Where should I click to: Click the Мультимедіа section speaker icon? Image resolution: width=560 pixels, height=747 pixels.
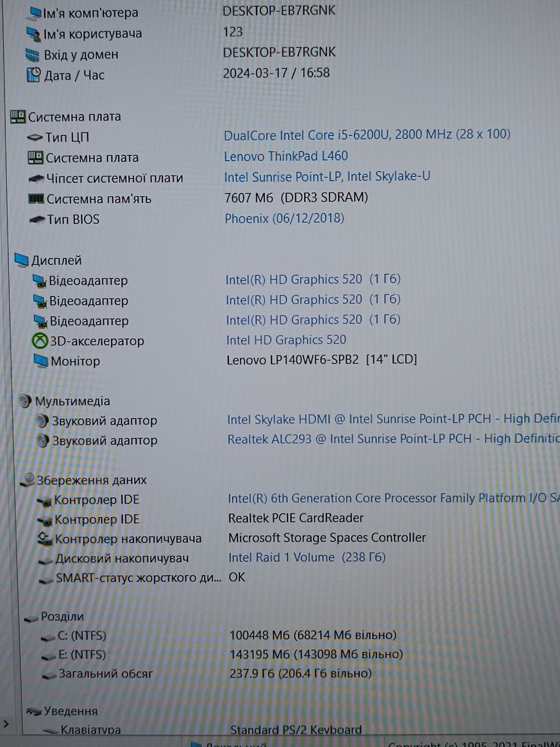click(25, 402)
